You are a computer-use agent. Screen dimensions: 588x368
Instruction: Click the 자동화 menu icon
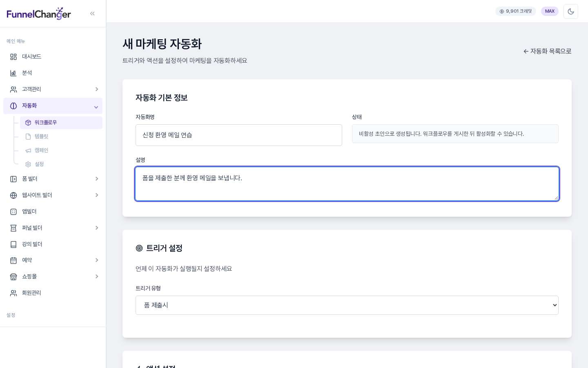13,106
